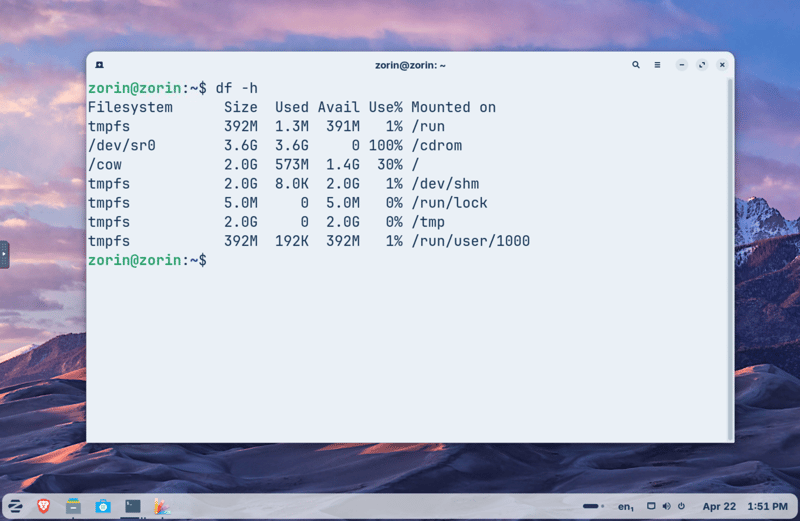The width and height of the screenshot is (800, 521).
Task: Open the calendar via Apr 22 date
Action: click(718, 507)
